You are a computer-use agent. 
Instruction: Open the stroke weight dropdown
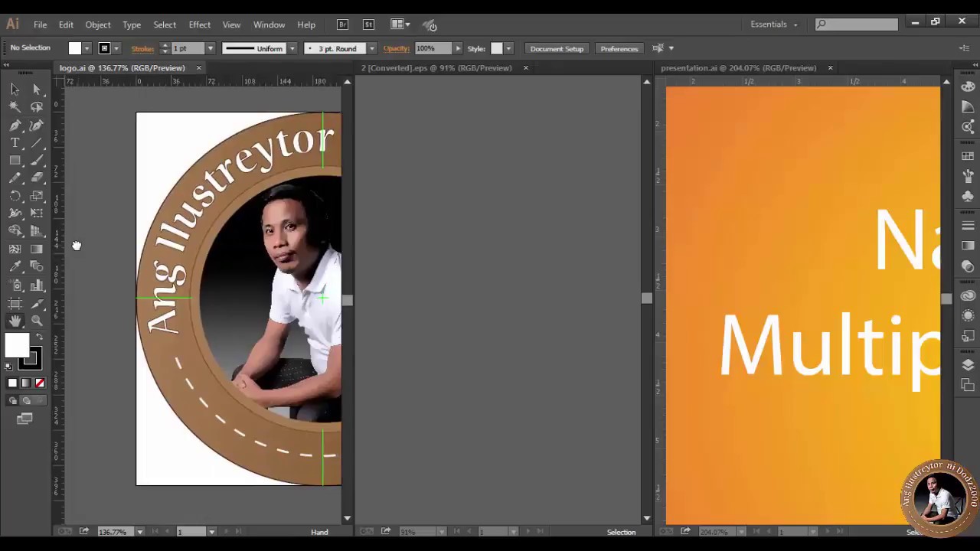point(211,48)
